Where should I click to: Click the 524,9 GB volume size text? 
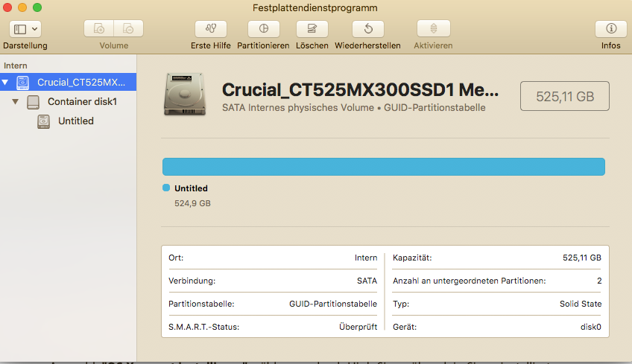[x=193, y=203]
